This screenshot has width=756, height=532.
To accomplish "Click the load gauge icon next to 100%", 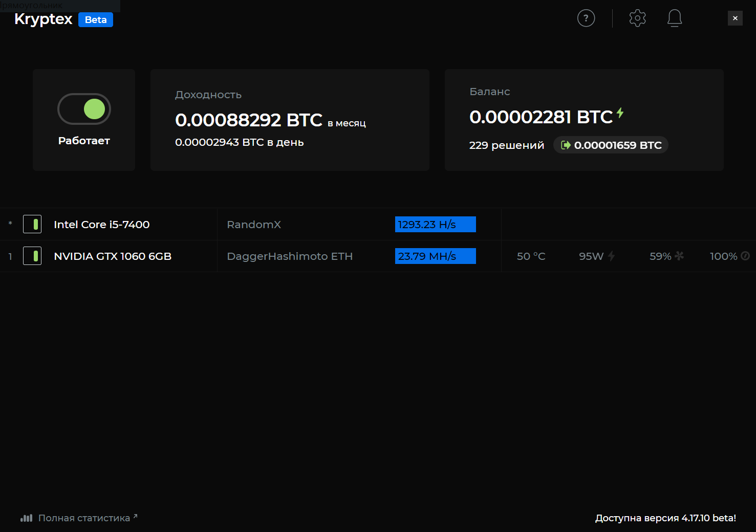I will click(745, 256).
